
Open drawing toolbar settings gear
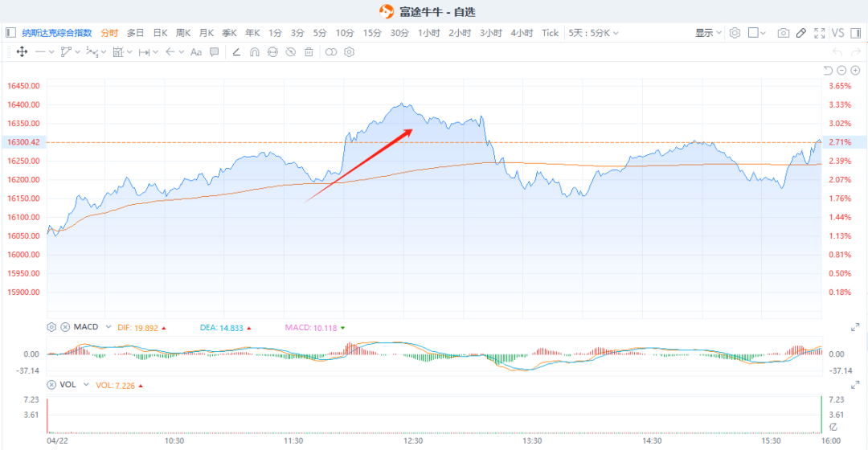pos(350,52)
